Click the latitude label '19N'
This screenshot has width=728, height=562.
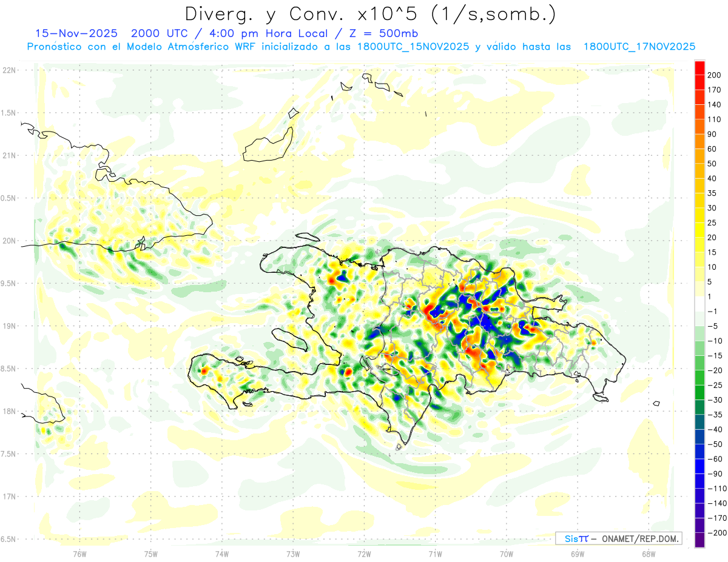click(x=8, y=326)
